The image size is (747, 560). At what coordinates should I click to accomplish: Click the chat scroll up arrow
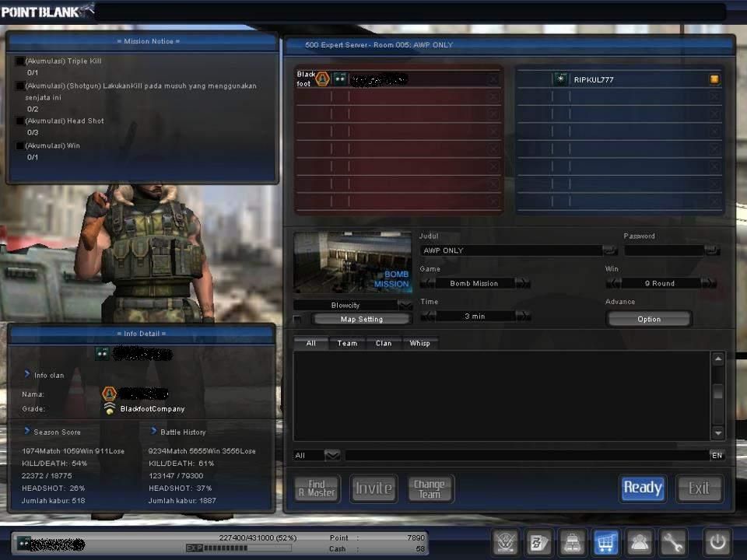coord(718,358)
